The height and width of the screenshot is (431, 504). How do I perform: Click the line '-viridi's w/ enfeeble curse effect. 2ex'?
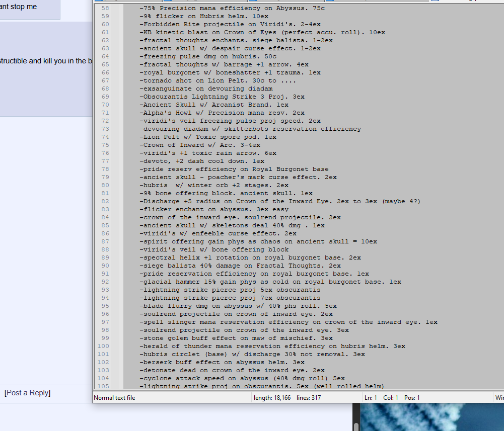[x=218, y=233]
